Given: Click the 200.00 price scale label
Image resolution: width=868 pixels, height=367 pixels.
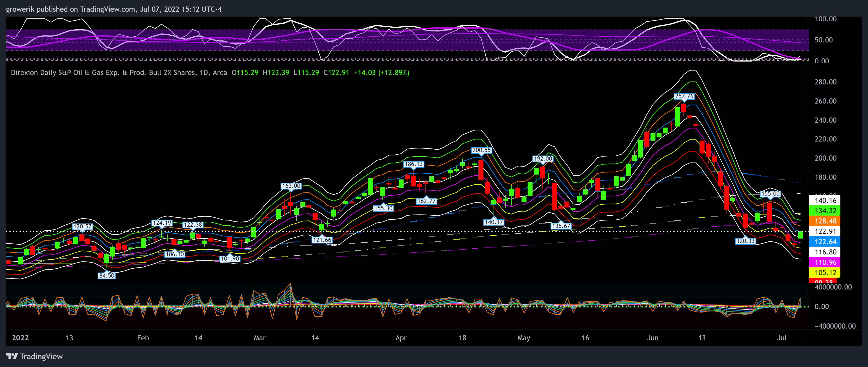Looking at the screenshot, I should [x=826, y=158].
